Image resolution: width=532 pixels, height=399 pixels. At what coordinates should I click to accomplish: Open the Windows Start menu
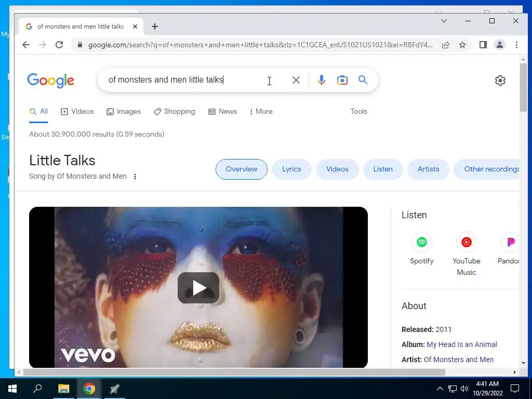(12, 389)
